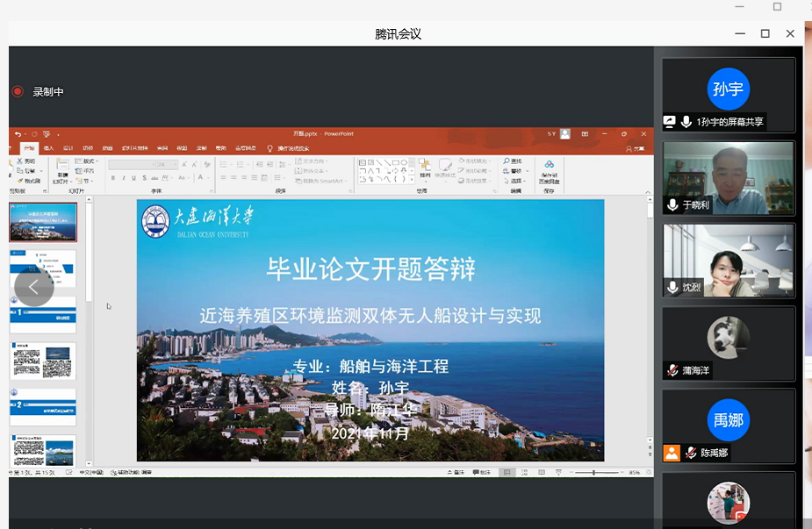Click 孙宇's screen-sharing indicator icon
Image resolution: width=812 pixels, height=529 pixels.
coord(671,122)
